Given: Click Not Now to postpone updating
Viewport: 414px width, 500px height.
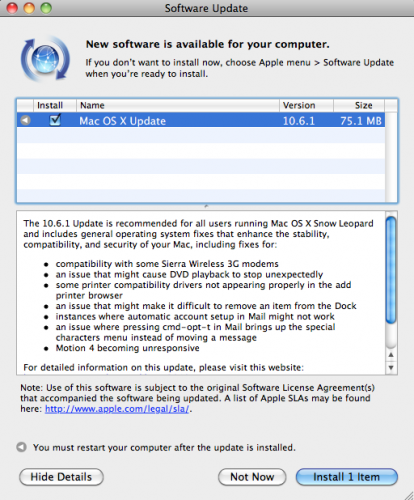Looking at the screenshot, I should 252,477.
